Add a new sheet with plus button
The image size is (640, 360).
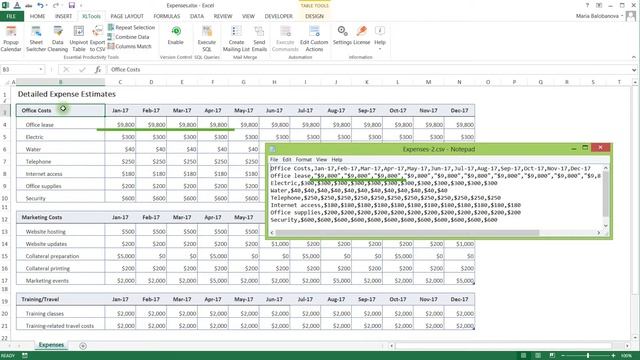coord(83,346)
